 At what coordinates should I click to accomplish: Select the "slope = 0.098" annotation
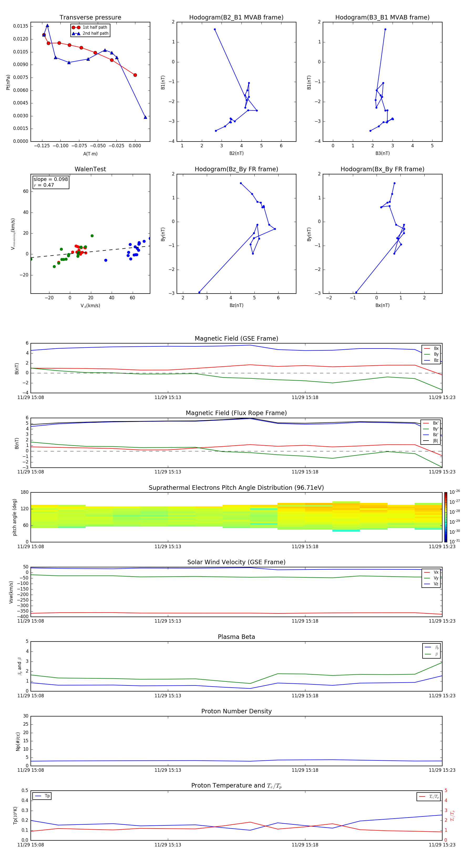pyautogui.click(x=50, y=179)
